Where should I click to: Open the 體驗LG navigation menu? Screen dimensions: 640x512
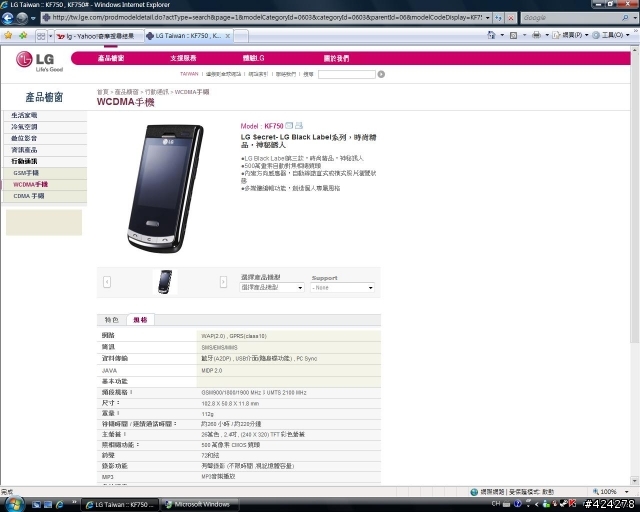click(x=254, y=58)
